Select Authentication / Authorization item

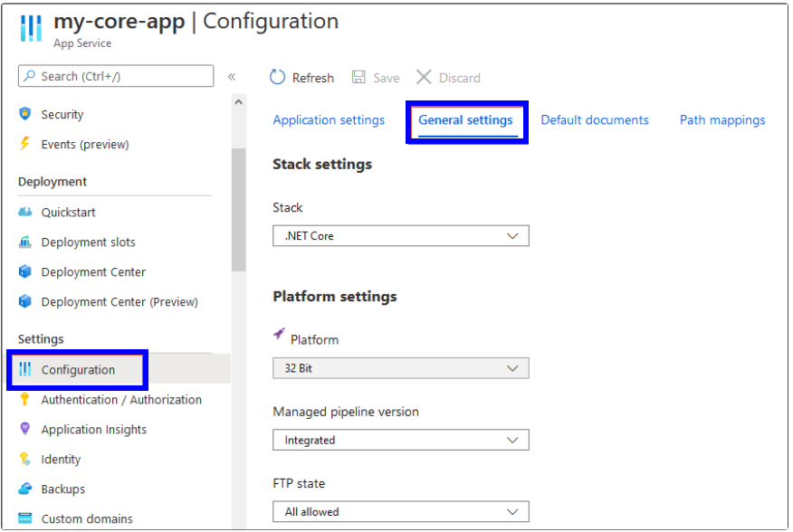119,400
